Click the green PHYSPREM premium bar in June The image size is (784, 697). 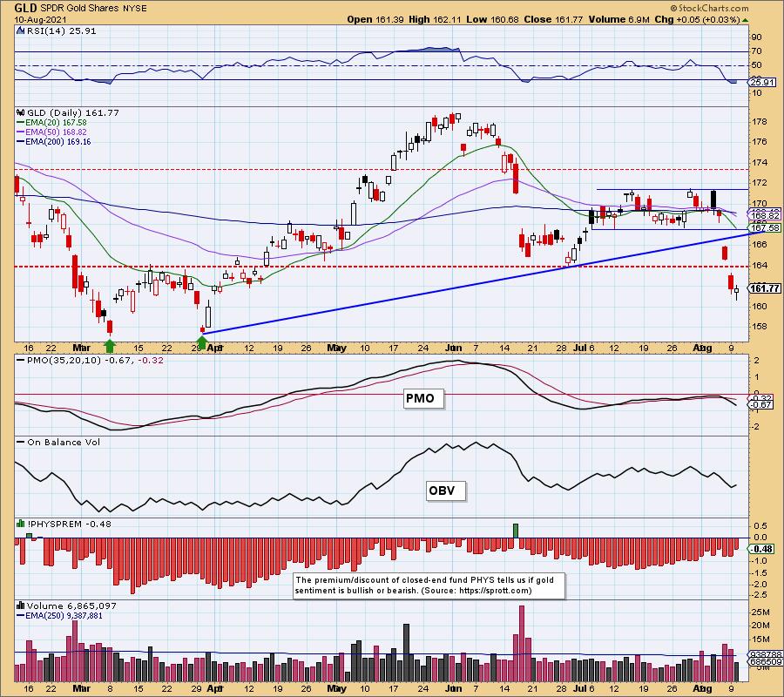point(516,531)
